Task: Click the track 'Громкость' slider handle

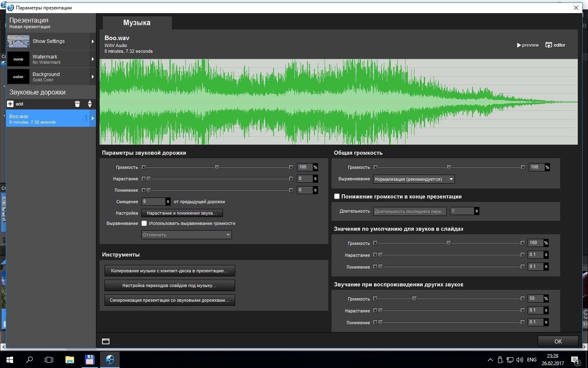Action: (x=217, y=167)
